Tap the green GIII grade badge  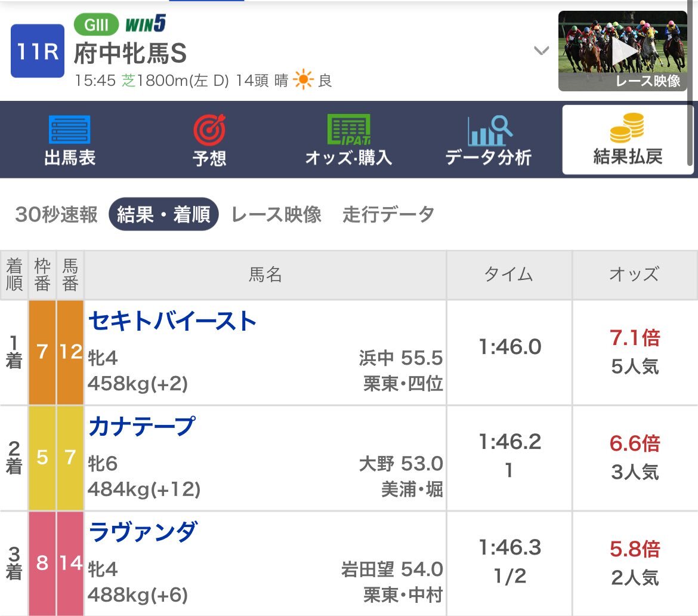[x=96, y=24]
